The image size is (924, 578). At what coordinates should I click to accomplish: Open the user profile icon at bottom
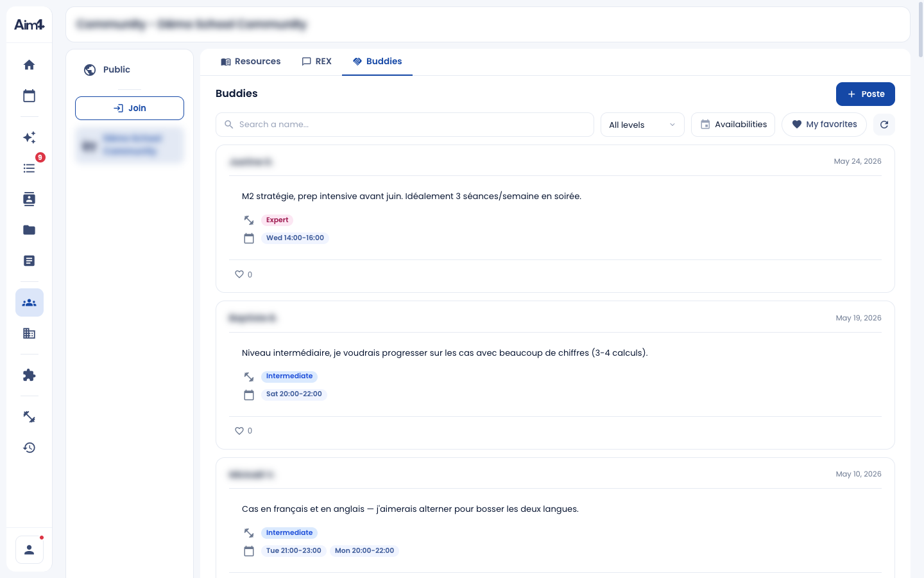[x=30, y=550]
